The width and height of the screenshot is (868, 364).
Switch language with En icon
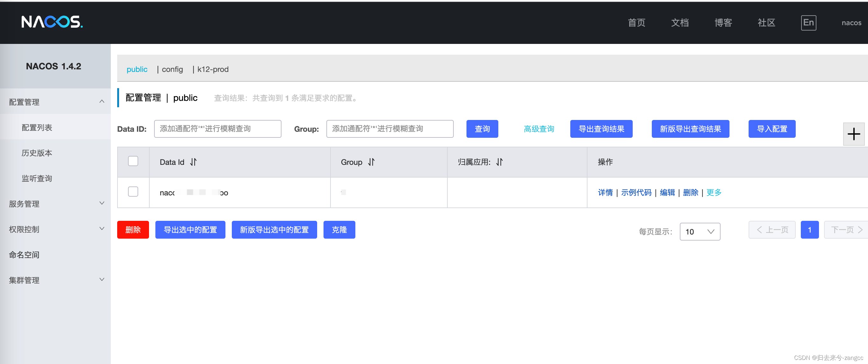tap(808, 23)
